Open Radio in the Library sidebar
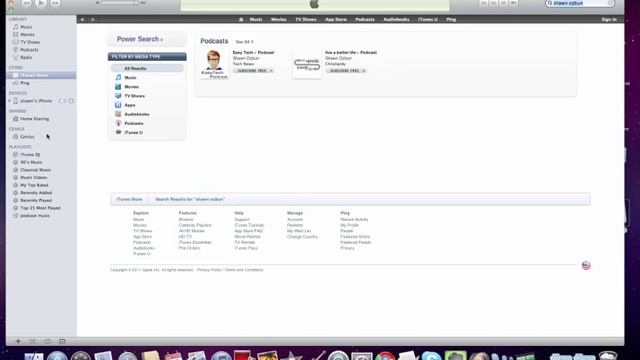 [x=26, y=58]
